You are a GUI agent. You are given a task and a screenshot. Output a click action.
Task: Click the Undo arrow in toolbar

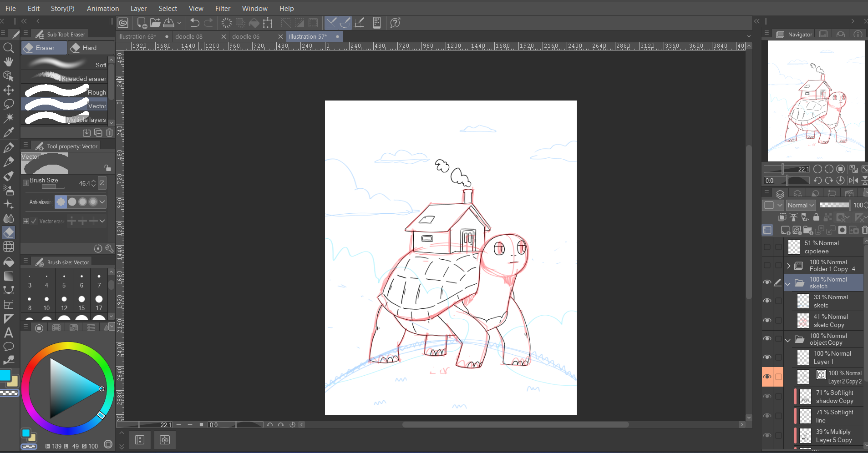tap(195, 23)
